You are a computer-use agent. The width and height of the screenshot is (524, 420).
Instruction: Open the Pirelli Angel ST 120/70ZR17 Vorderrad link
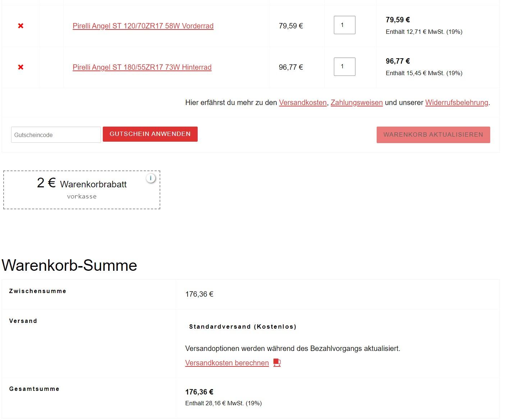pos(143,26)
